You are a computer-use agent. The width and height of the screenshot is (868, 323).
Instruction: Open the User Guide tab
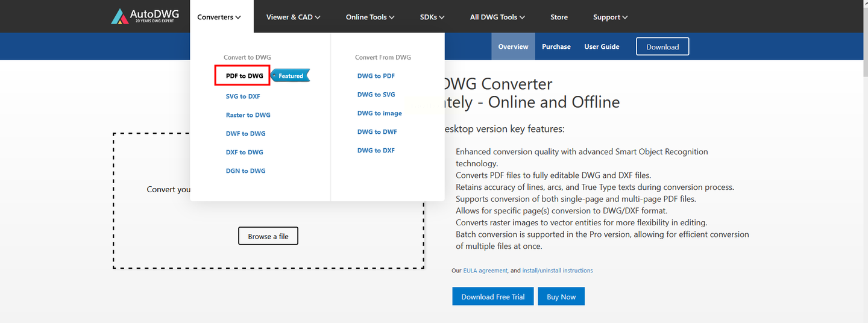(602, 46)
